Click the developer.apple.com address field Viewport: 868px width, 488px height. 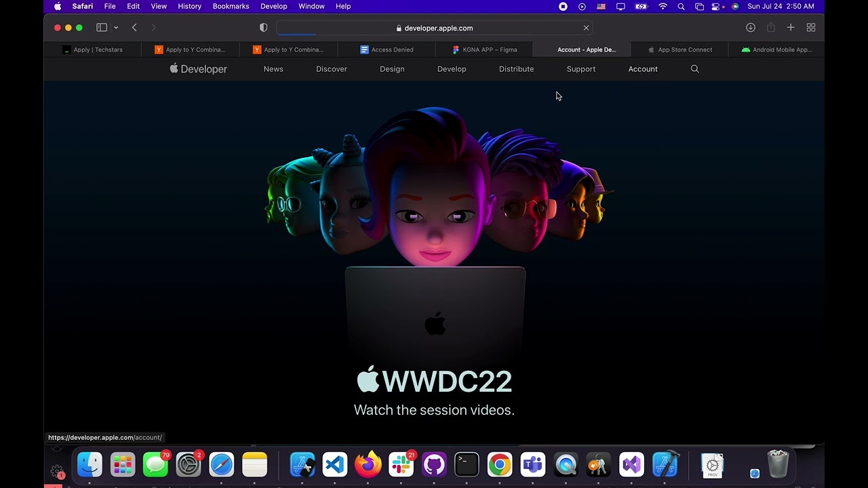click(434, 28)
